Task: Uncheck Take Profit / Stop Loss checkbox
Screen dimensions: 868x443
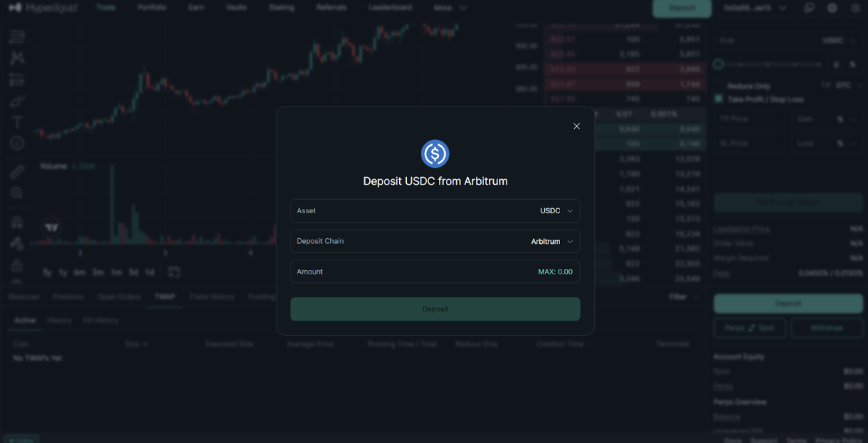Action: click(719, 100)
